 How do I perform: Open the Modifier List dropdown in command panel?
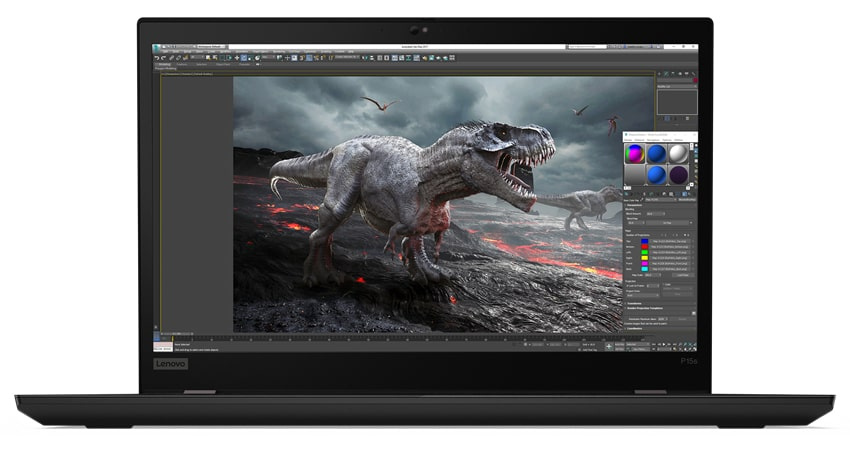tap(677, 86)
